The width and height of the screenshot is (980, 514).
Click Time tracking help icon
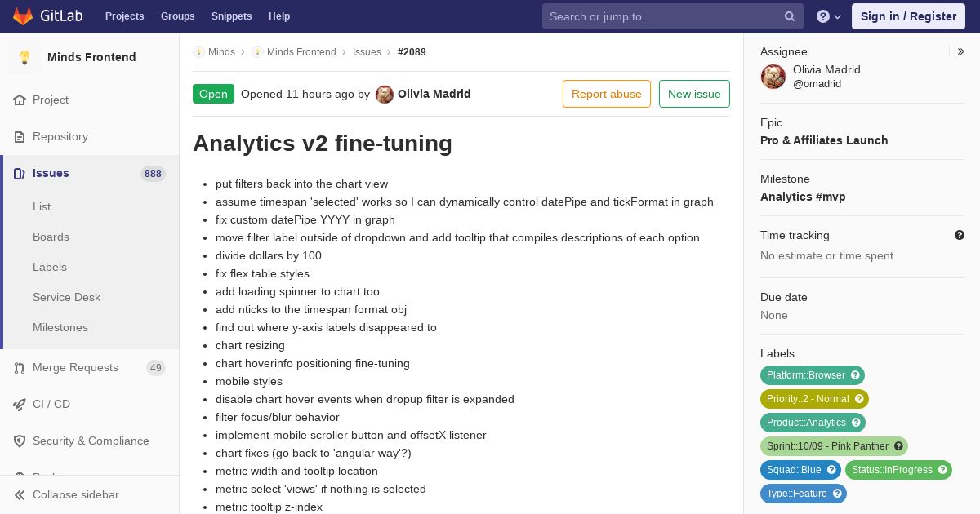coord(960,235)
